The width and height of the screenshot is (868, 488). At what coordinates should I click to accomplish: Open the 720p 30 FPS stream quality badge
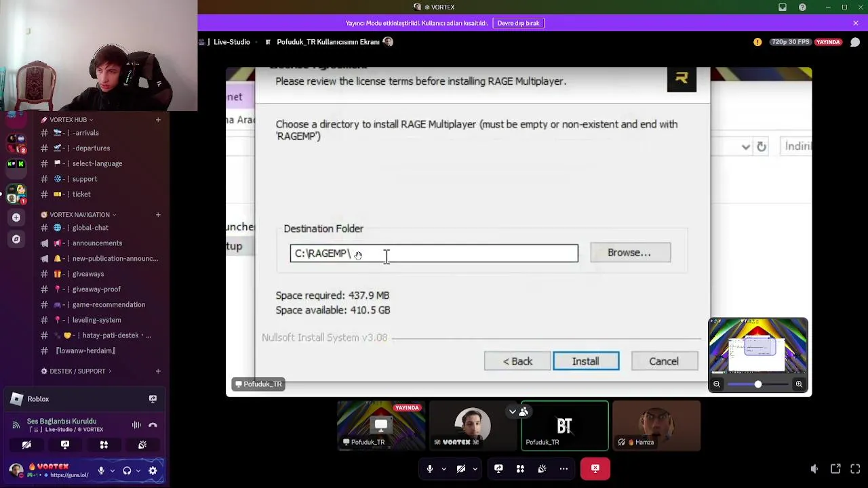point(790,42)
